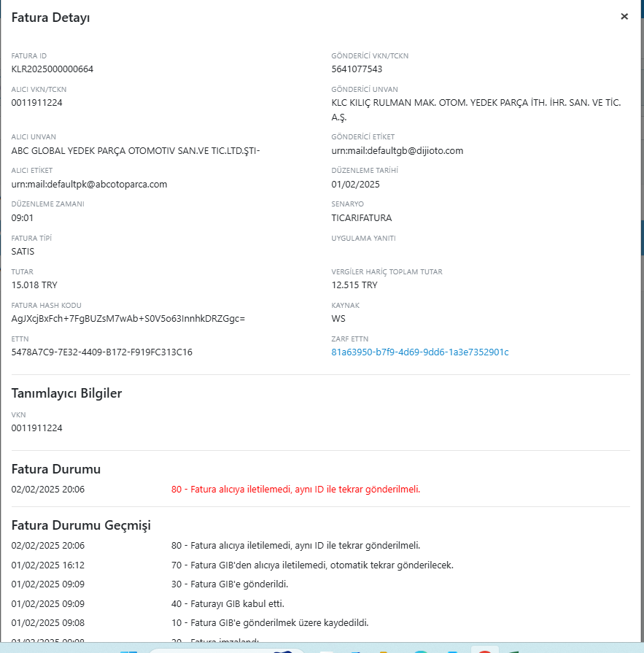Click the tax-excluded total 12.515 TRY
Viewport: 644px width, 653px height.
(x=354, y=285)
